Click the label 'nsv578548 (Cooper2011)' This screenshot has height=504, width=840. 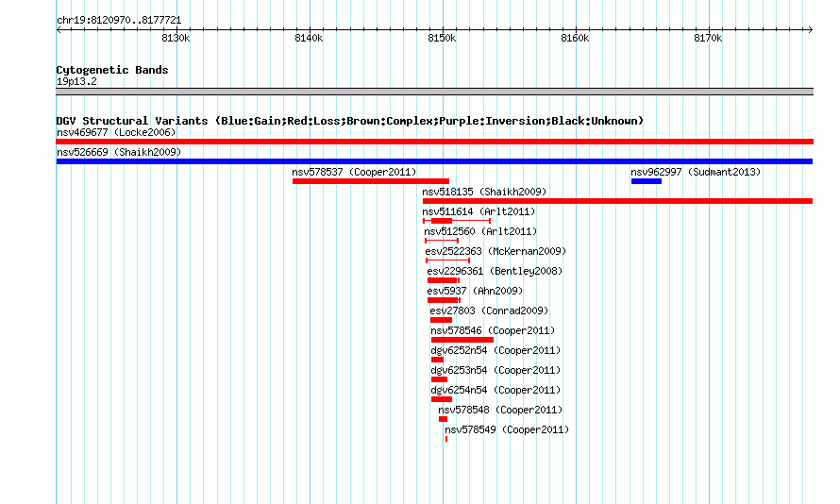[500, 410]
